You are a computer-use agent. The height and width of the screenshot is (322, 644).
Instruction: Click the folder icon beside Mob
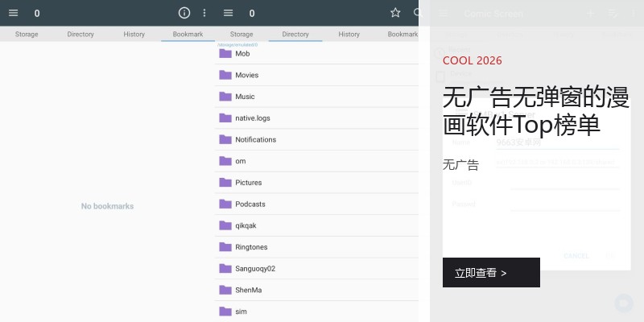click(225, 53)
